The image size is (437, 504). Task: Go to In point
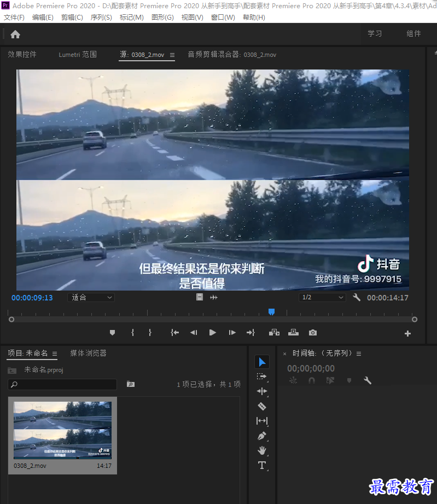(175, 333)
